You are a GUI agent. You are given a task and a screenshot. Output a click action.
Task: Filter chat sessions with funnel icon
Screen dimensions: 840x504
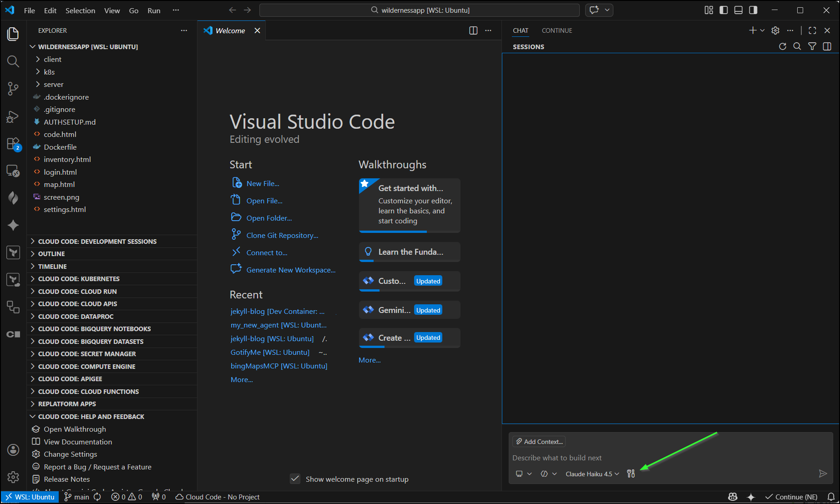812,46
